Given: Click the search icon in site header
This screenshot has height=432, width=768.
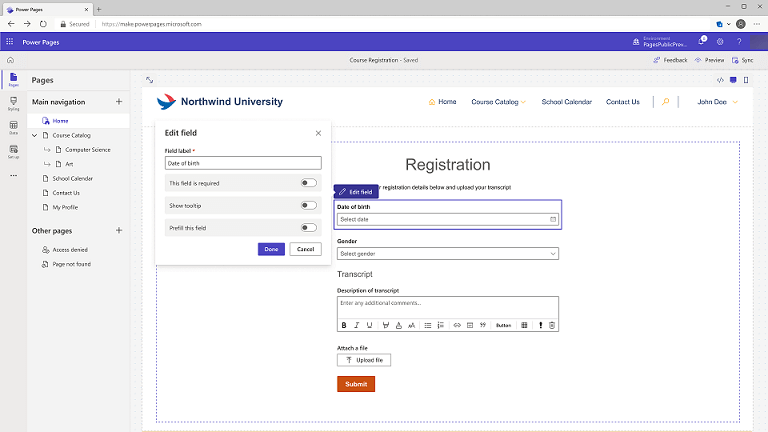Looking at the screenshot, I should point(665,102).
